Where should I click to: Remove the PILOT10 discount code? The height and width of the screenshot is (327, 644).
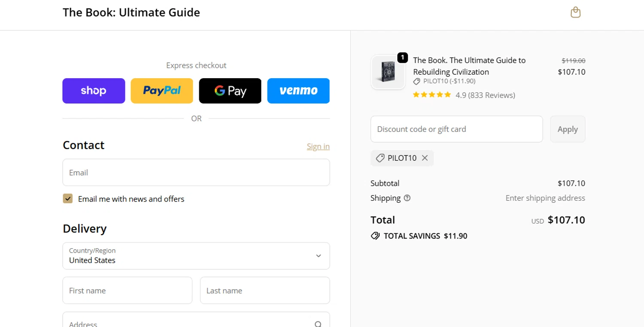425,158
